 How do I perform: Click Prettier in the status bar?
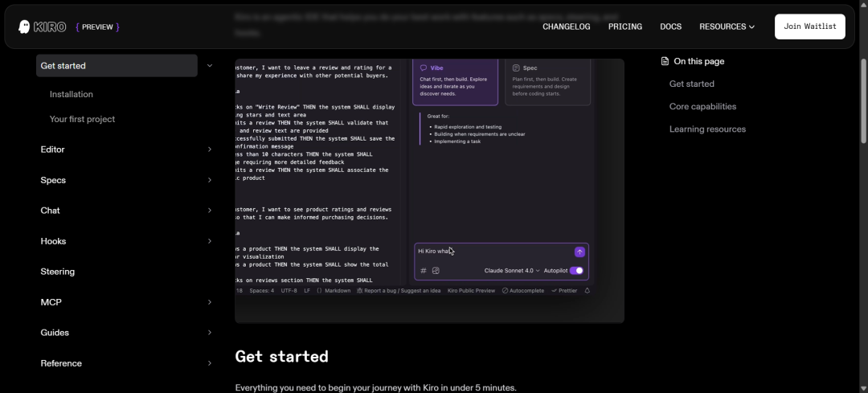[564, 291]
